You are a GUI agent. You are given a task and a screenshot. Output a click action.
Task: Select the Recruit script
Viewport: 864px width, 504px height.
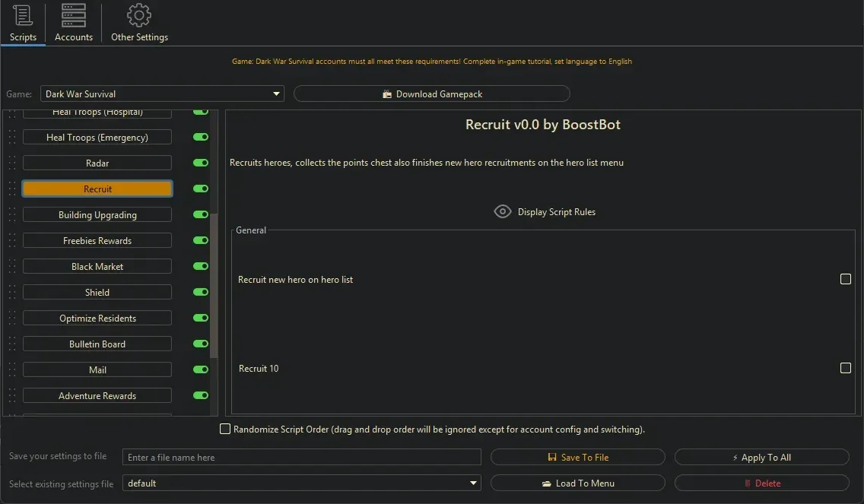point(97,189)
